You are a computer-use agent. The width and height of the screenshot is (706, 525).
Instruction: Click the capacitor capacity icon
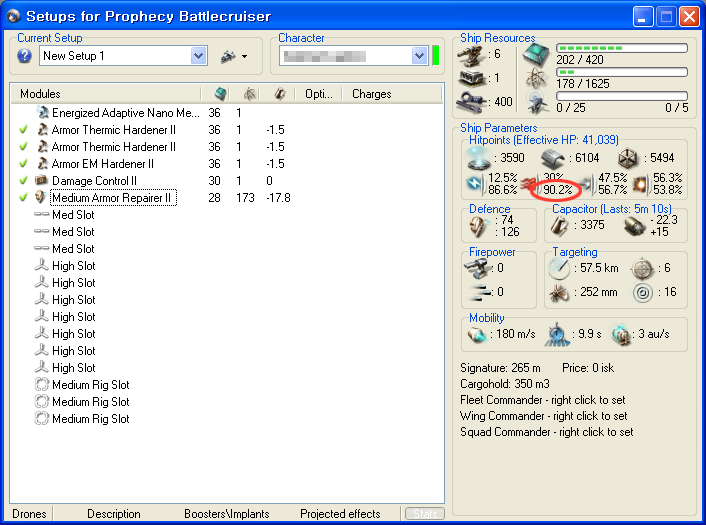point(560,225)
